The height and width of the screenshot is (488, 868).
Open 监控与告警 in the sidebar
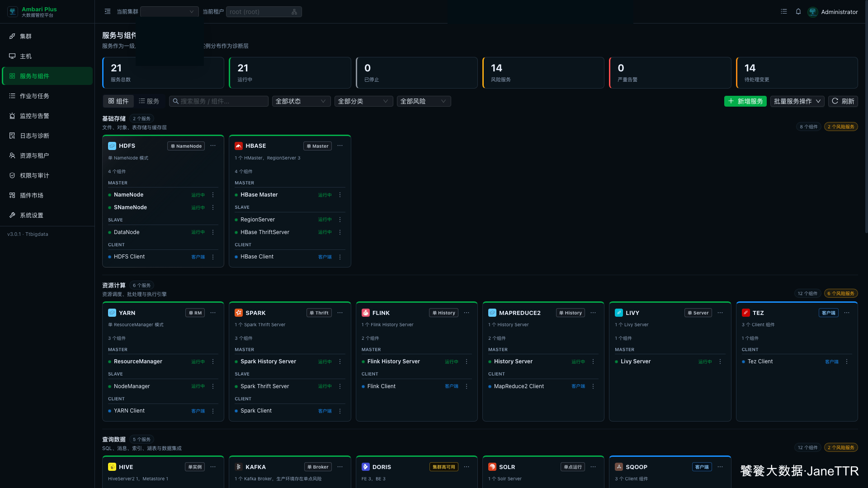[x=47, y=116]
